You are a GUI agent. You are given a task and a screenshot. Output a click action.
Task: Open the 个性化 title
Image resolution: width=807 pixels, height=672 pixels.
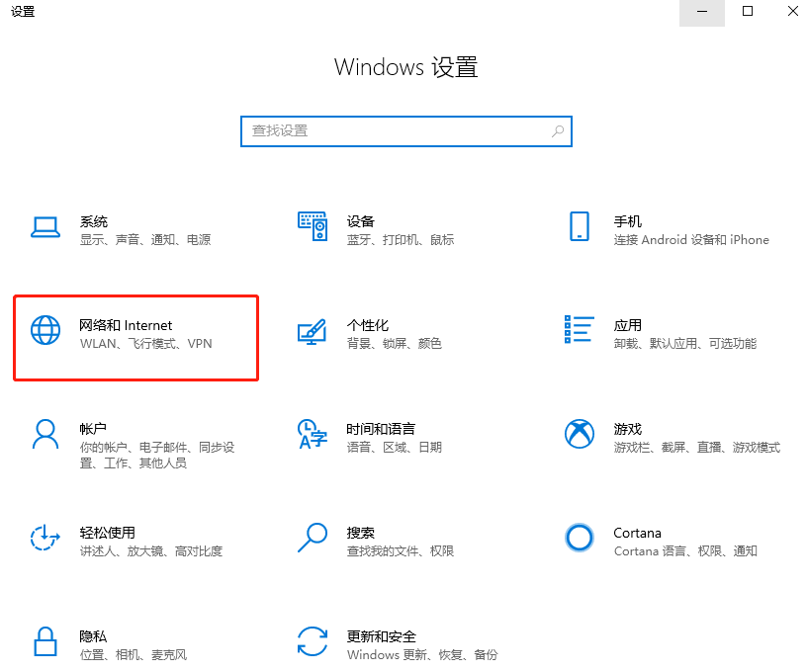coord(368,325)
